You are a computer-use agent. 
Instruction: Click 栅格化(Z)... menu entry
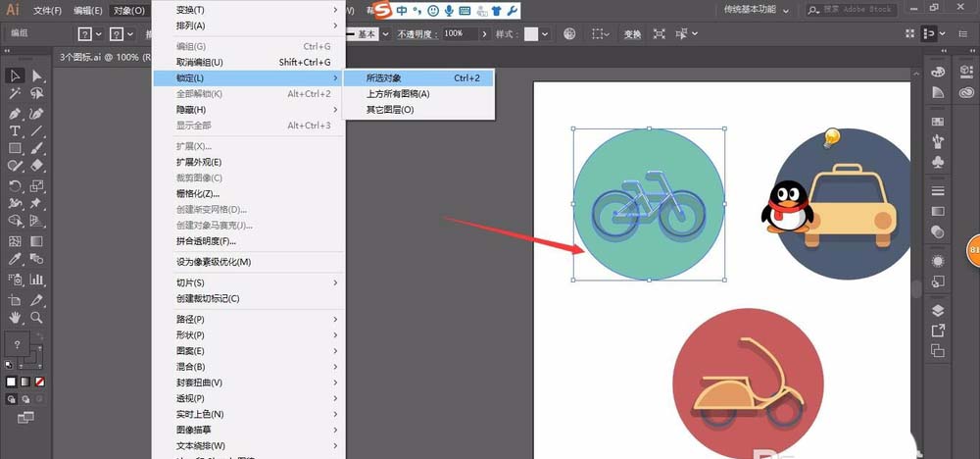click(249, 193)
